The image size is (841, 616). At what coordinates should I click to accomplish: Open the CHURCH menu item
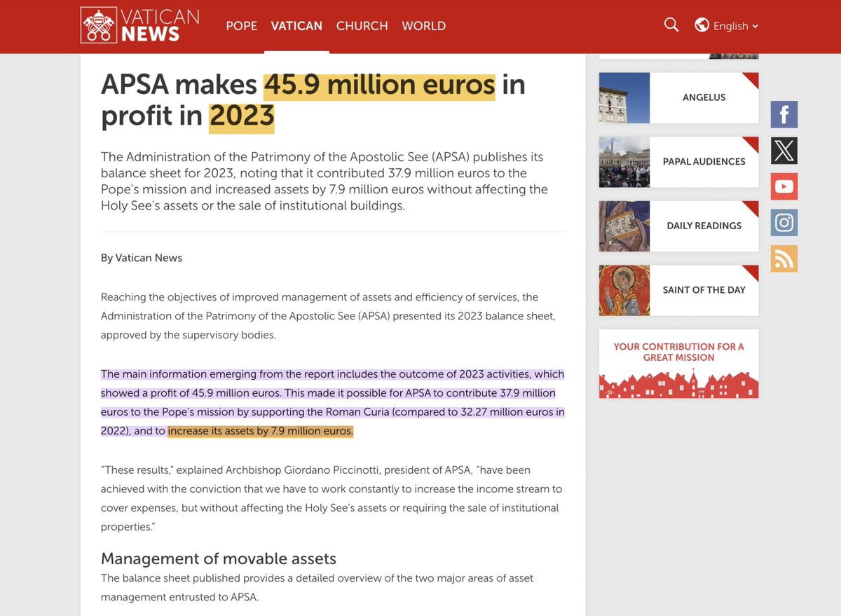[x=362, y=26]
